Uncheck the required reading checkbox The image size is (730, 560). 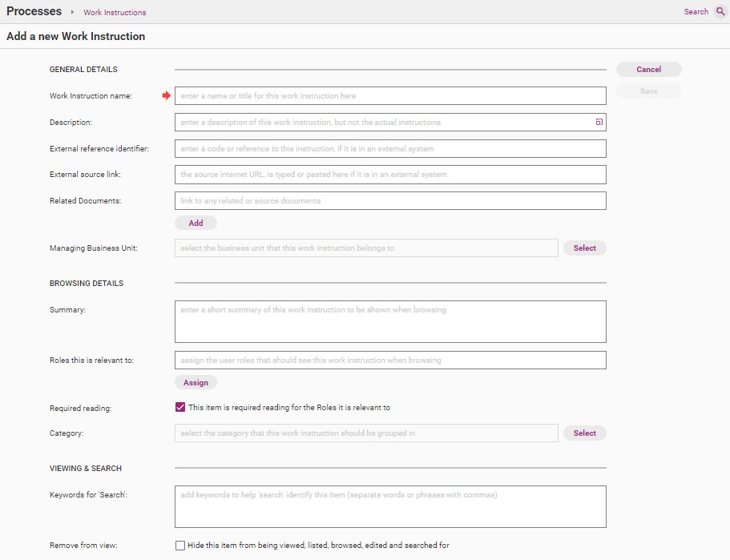[180, 407]
